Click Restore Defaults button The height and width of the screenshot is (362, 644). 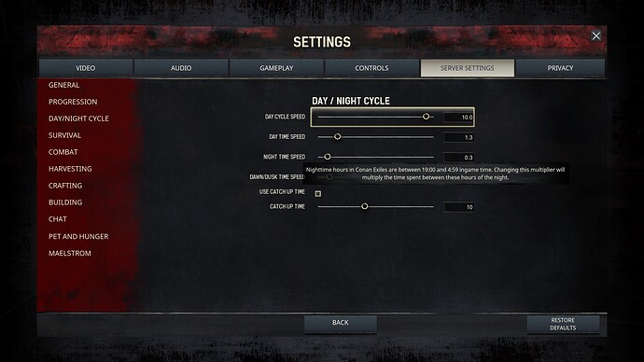coord(563,324)
